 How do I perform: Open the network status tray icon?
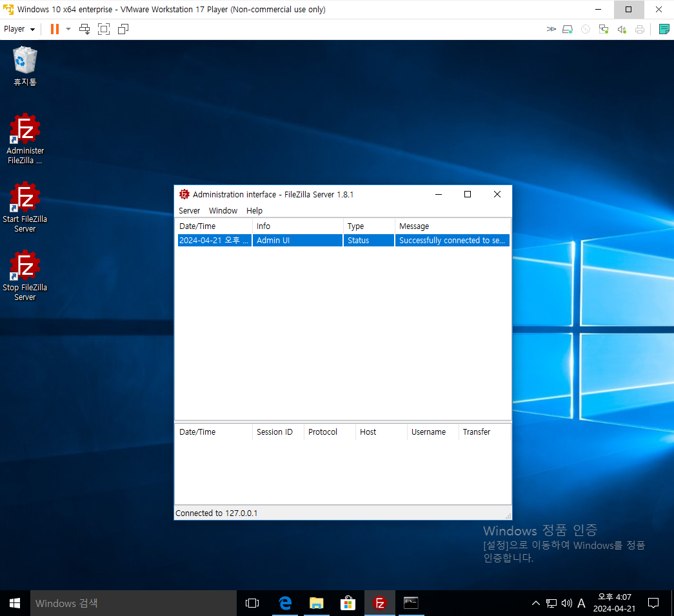tap(551, 603)
